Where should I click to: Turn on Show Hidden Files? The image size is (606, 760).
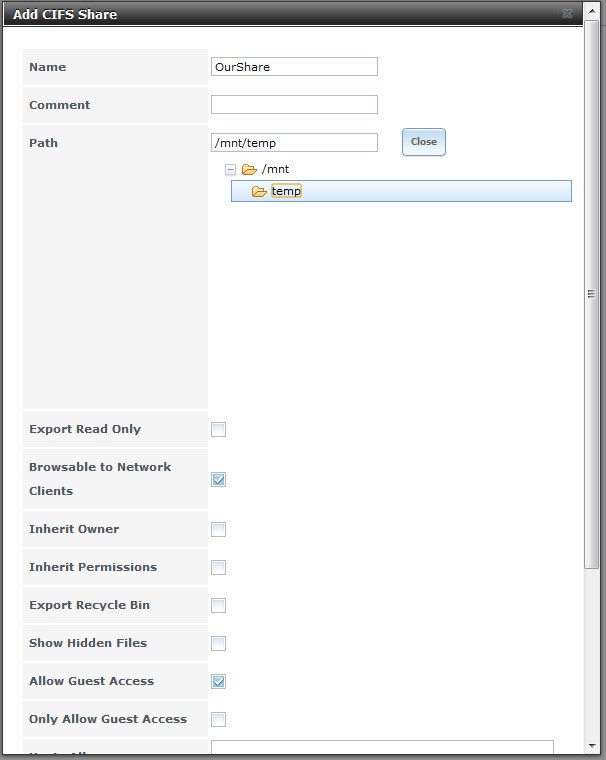pyautogui.click(x=218, y=643)
